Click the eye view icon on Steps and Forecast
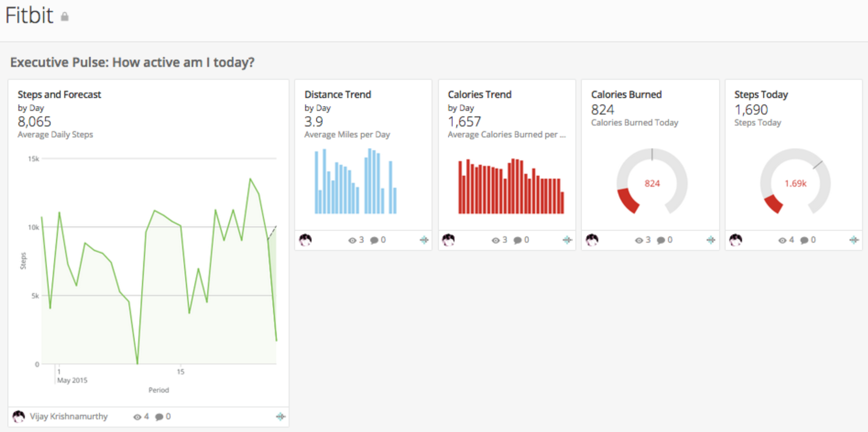Viewport: 868px width, 432px height. tap(136, 416)
